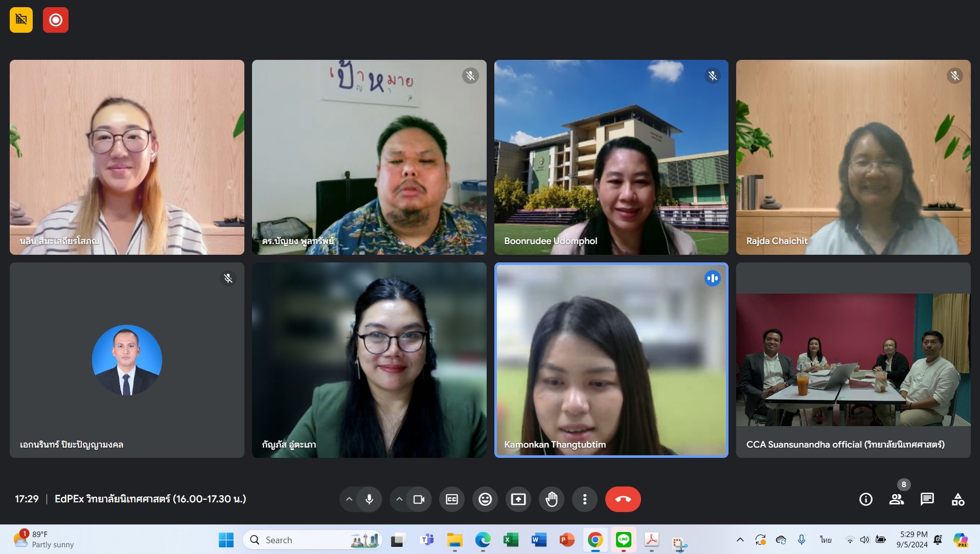The width and height of the screenshot is (980, 554).
Task: Select the Kamonkan Thangtubtim video tile
Action: click(611, 360)
